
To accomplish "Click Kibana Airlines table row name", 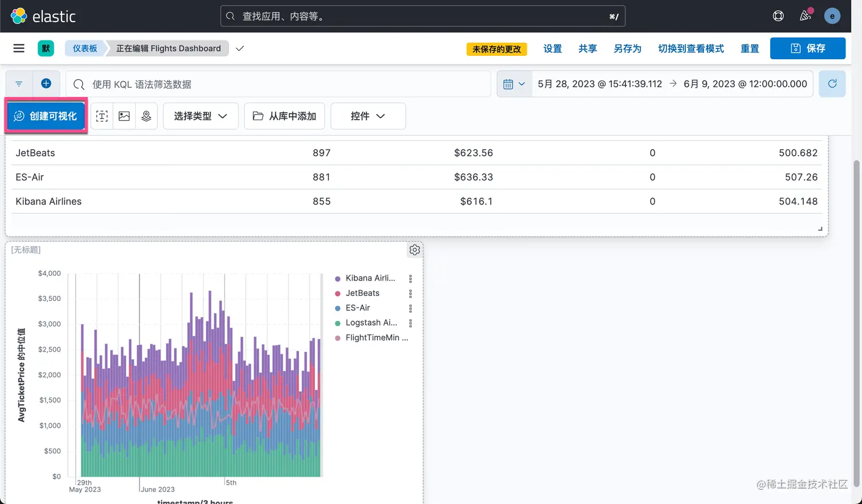I will tap(48, 201).
